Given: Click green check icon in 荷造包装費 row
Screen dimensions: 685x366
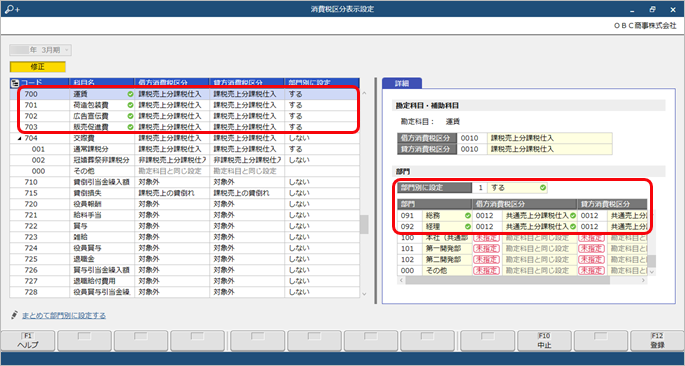Looking at the screenshot, I should pos(130,105).
